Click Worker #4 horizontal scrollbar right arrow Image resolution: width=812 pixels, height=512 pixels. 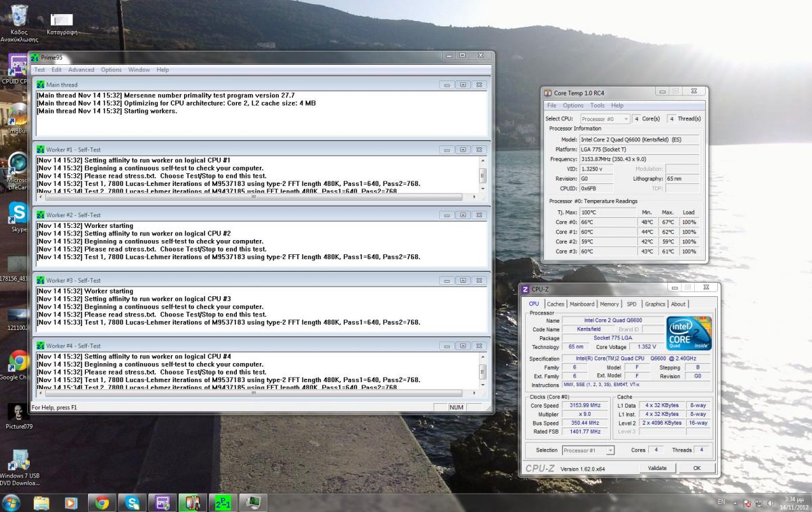474,393
